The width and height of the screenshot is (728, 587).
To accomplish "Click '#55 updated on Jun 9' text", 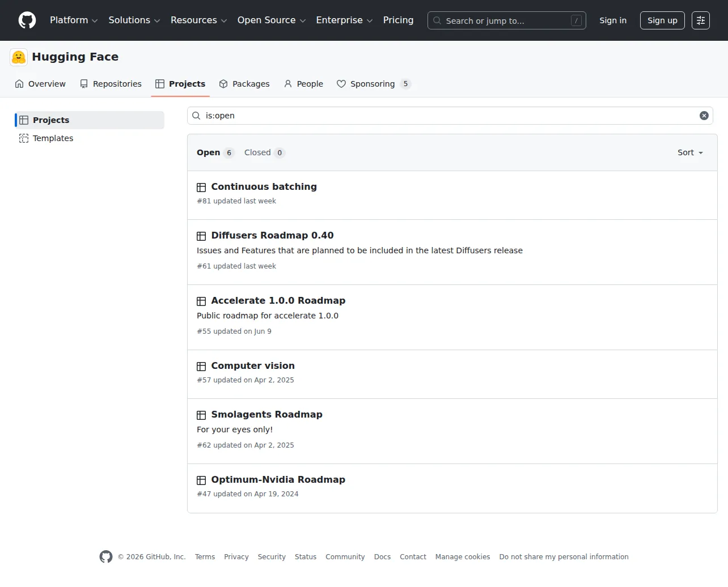I will [234, 331].
